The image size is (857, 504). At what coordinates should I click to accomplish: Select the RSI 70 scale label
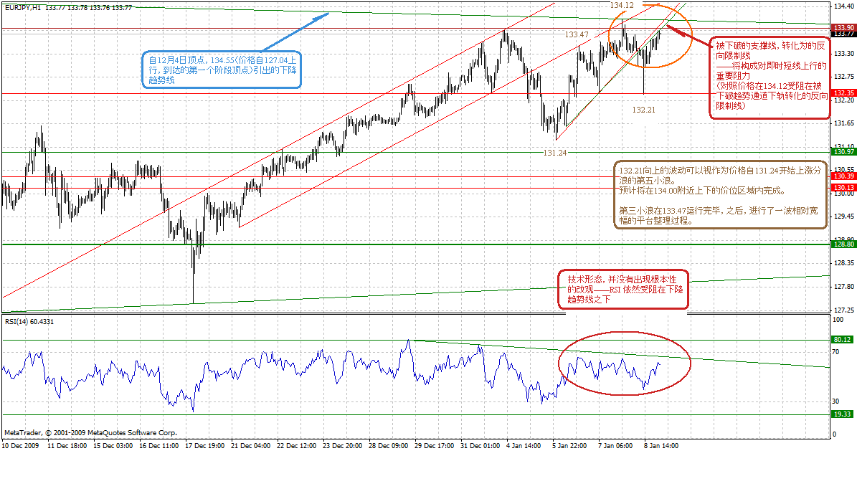[x=835, y=351]
